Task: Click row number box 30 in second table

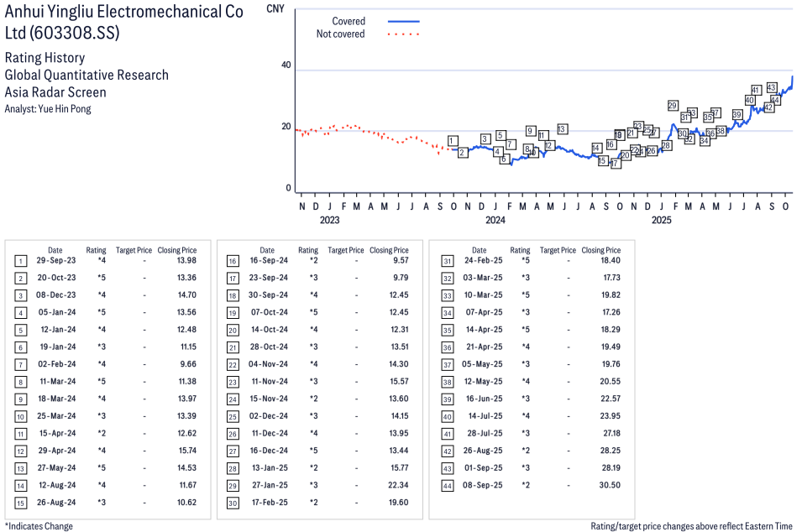Action: coord(233,503)
